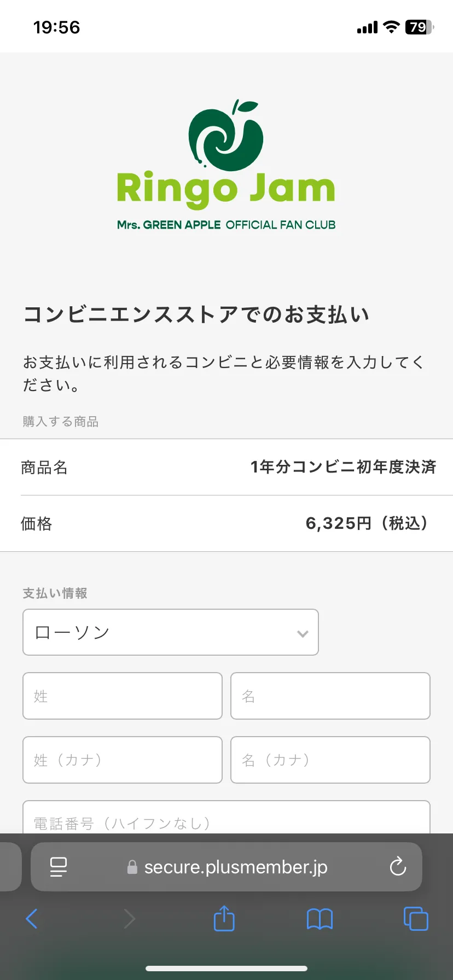The height and width of the screenshot is (980, 453).
Task: Tap the 電話番号 phone number field
Action: (226, 818)
